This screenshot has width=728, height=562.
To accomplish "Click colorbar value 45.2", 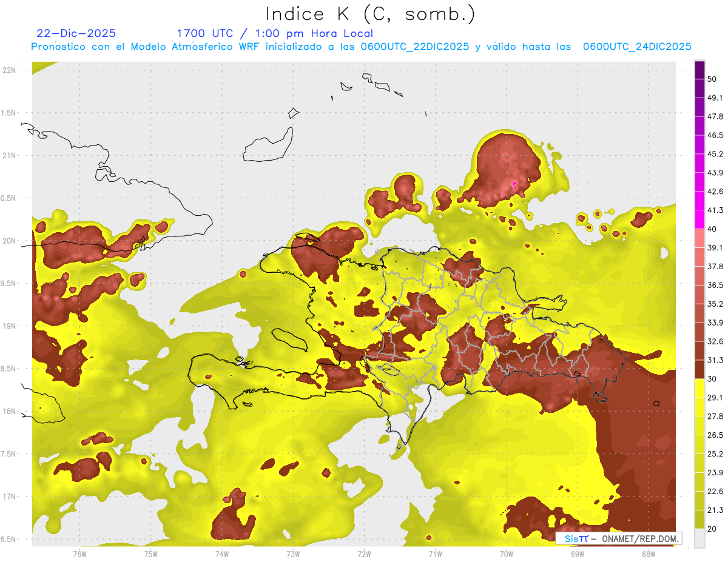I will click(x=715, y=154).
